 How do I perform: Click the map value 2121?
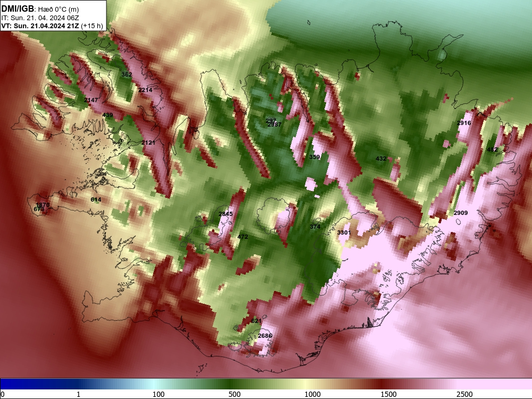click(x=148, y=143)
